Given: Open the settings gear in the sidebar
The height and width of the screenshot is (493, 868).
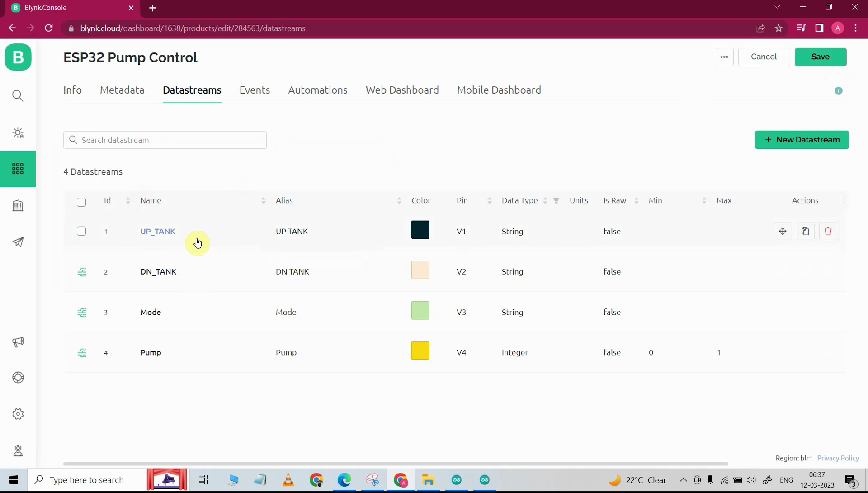Looking at the screenshot, I should [x=18, y=414].
